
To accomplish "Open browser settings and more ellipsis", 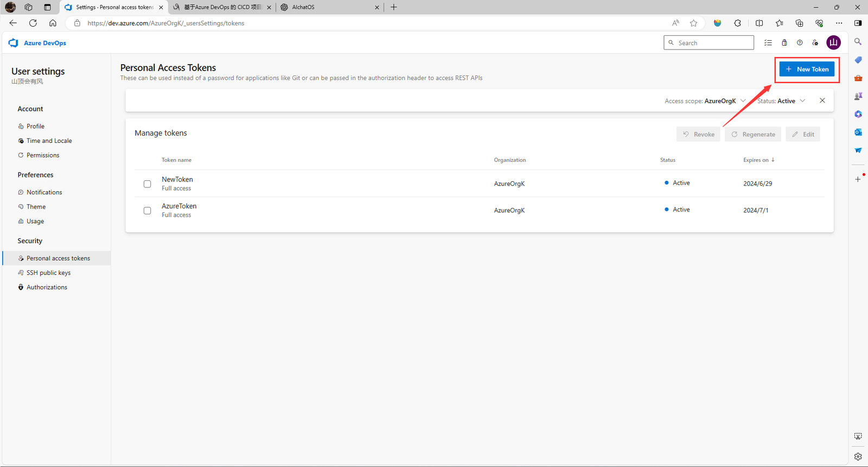I will click(x=839, y=23).
